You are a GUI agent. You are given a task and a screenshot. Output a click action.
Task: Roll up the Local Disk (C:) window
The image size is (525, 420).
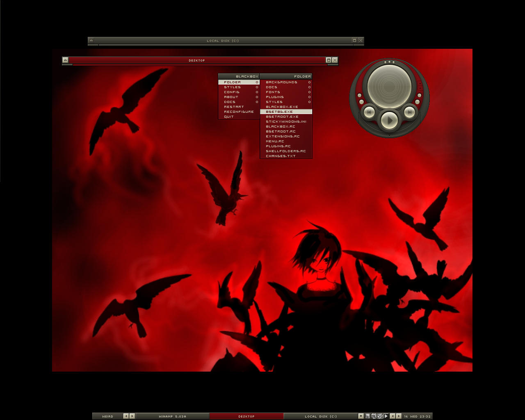pyautogui.click(x=91, y=40)
